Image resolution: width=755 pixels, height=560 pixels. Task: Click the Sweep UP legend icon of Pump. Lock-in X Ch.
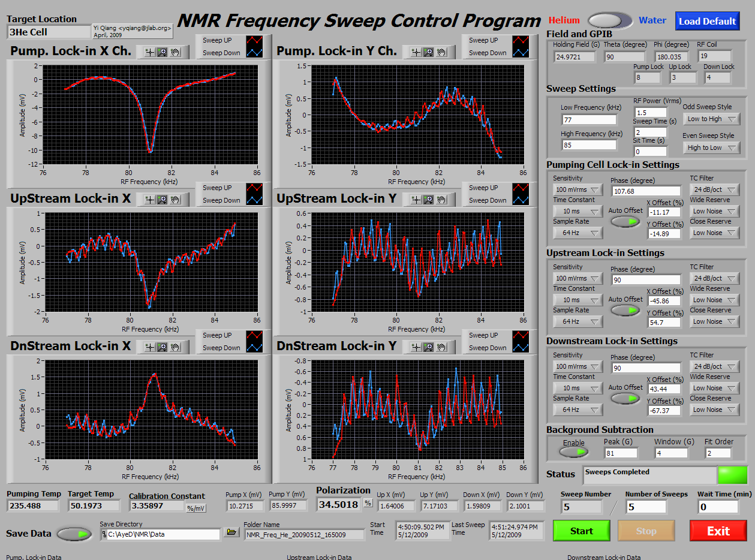pyautogui.click(x=254, y=40)
